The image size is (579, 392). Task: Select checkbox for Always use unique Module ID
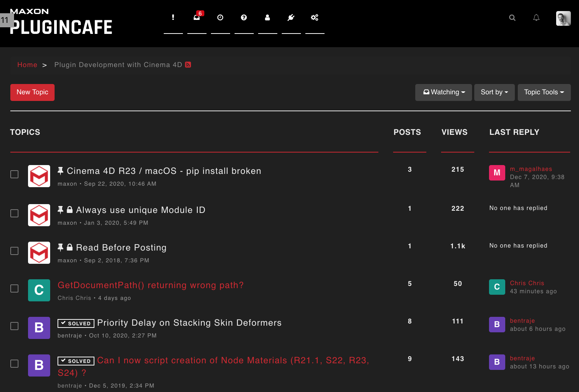[14, 213]
